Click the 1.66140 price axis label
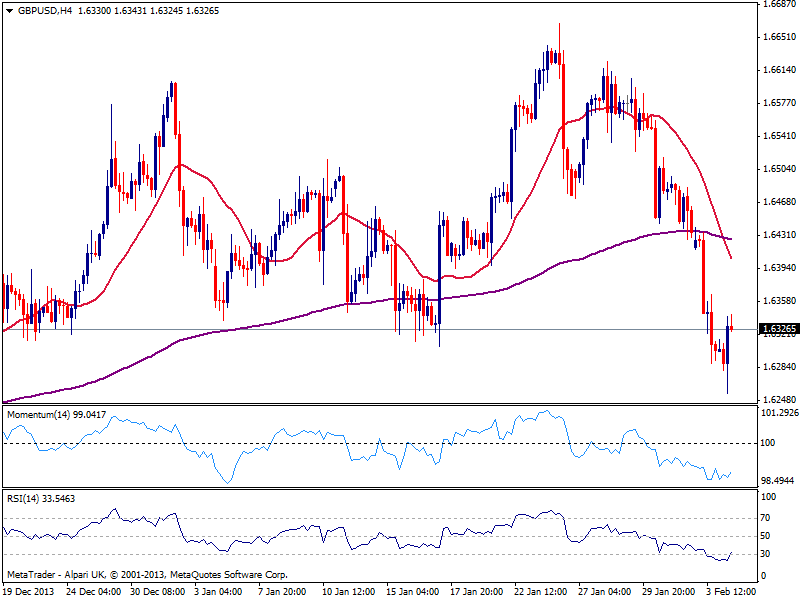Screen dimensions: 800x600 point(779,70)
